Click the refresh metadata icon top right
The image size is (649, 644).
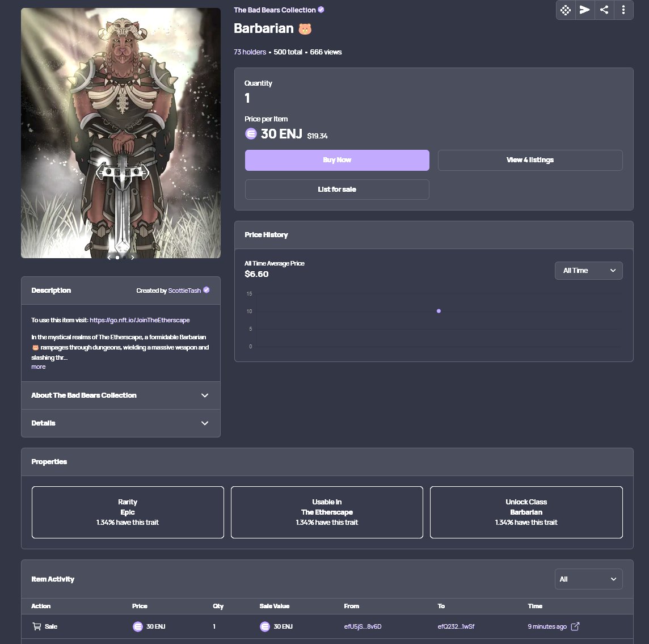tap(565, 10)
